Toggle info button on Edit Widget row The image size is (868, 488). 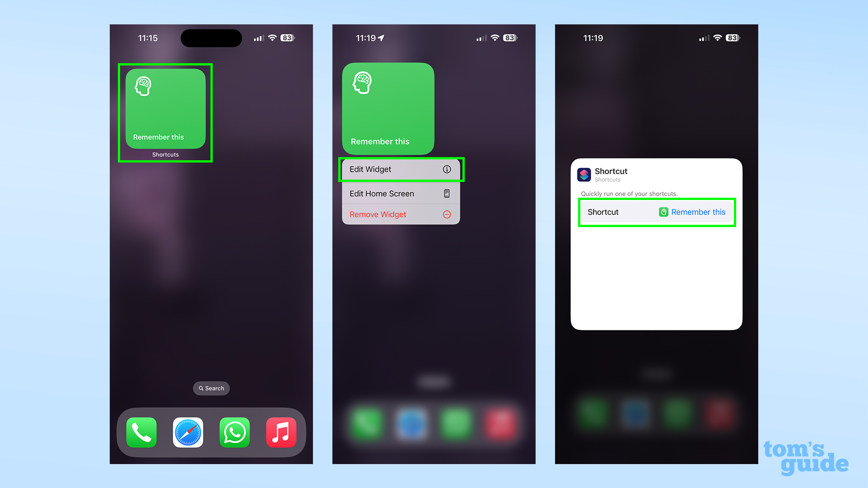pyautogui.click(x=447, y=169)
